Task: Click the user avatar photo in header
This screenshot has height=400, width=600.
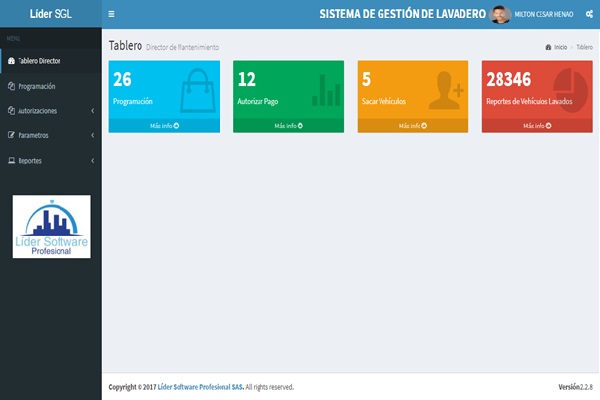Action: pyautogui.click(x=500, y=14)
